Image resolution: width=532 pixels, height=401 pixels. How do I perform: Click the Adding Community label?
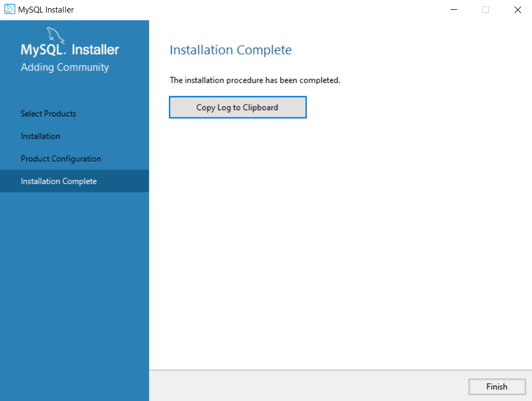[64, 67]
